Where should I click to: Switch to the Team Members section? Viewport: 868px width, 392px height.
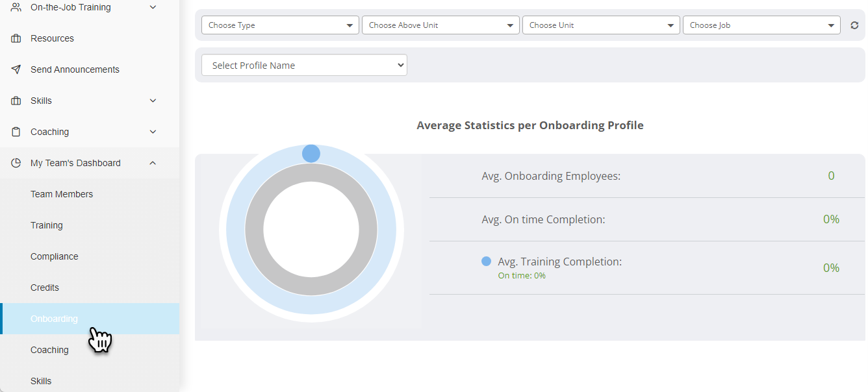(62, 194)
